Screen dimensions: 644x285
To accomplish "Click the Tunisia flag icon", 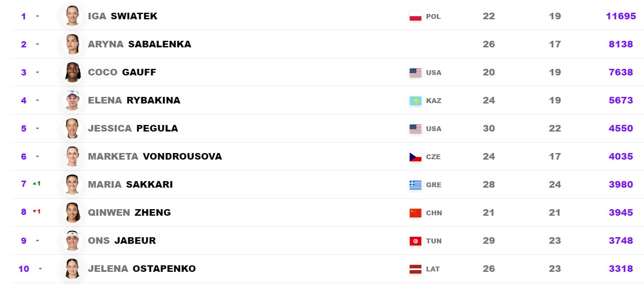I will [x=415, y=241].
